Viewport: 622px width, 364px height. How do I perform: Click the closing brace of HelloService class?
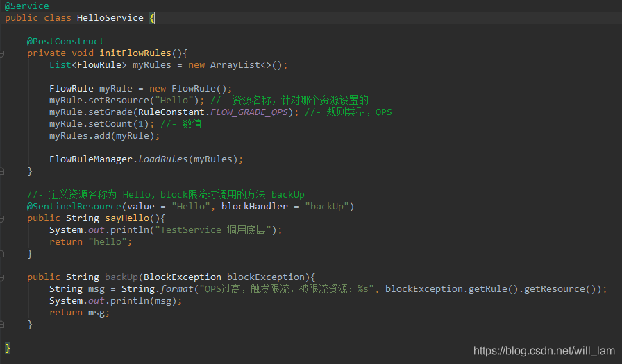pos(8,348)
